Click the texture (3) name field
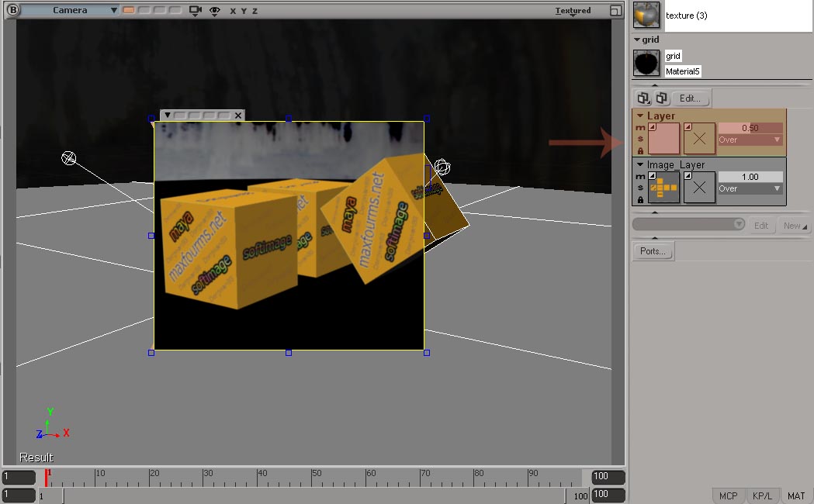 737,16
